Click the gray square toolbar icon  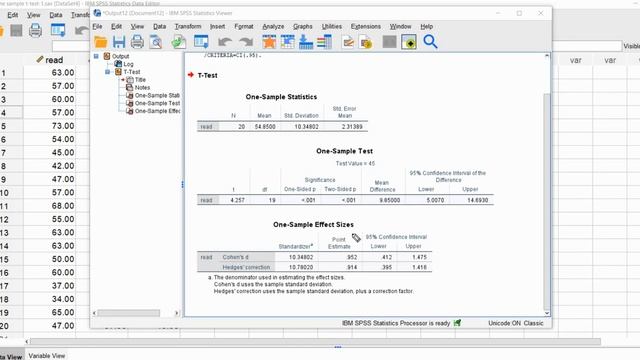point(389,42)
